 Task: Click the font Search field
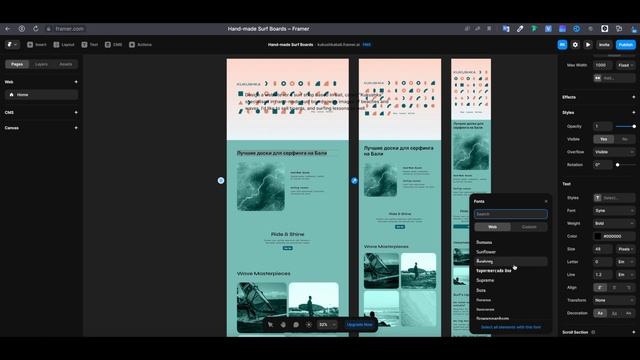(x=511, y=214)
